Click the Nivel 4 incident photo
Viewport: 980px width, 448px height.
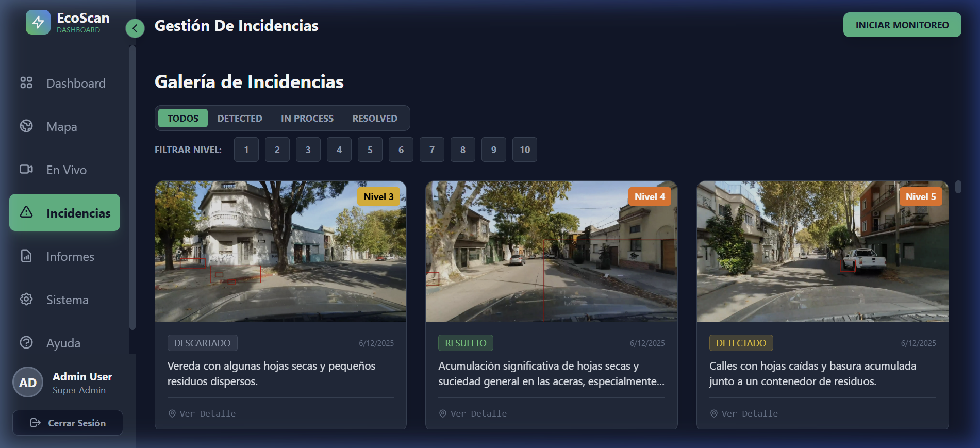pyautogui.click(x=552, y=252)
